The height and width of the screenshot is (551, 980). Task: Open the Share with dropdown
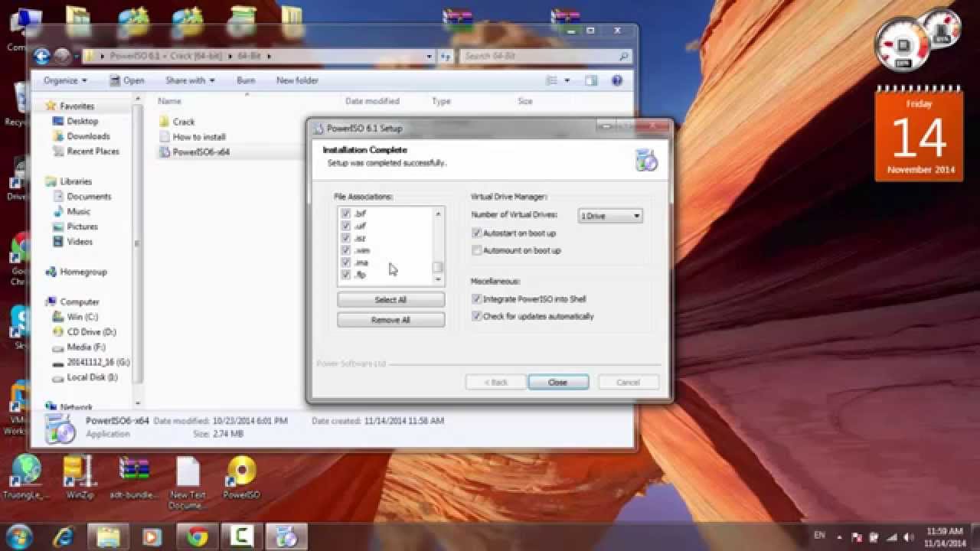[x=190, y=80]
